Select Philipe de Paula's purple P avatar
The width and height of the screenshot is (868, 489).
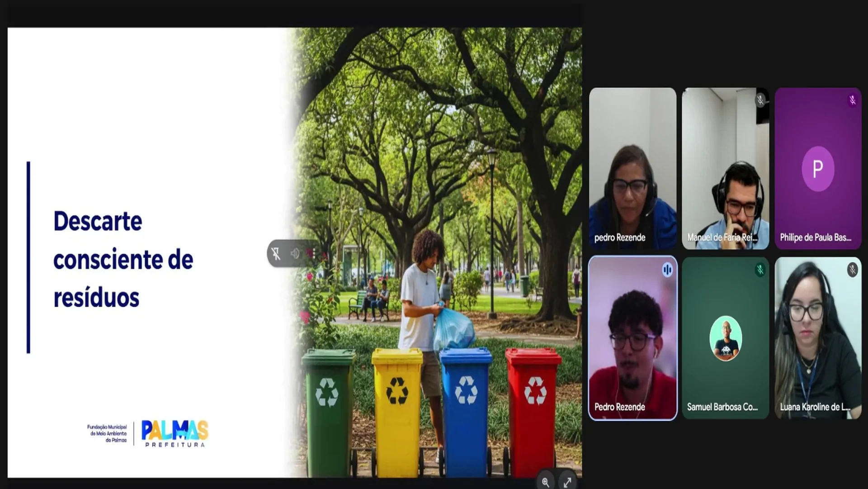(x=818, y=169)
